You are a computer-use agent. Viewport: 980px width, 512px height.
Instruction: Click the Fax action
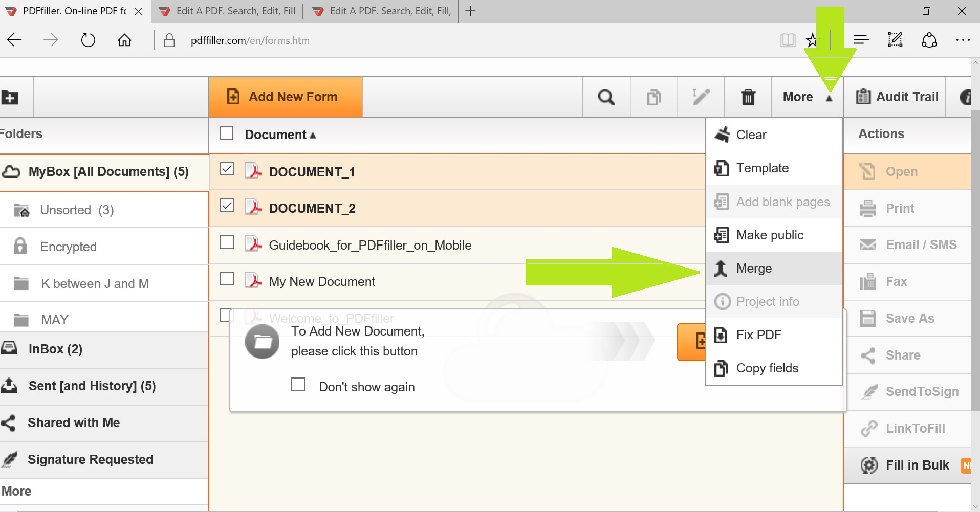click(907, 282)
